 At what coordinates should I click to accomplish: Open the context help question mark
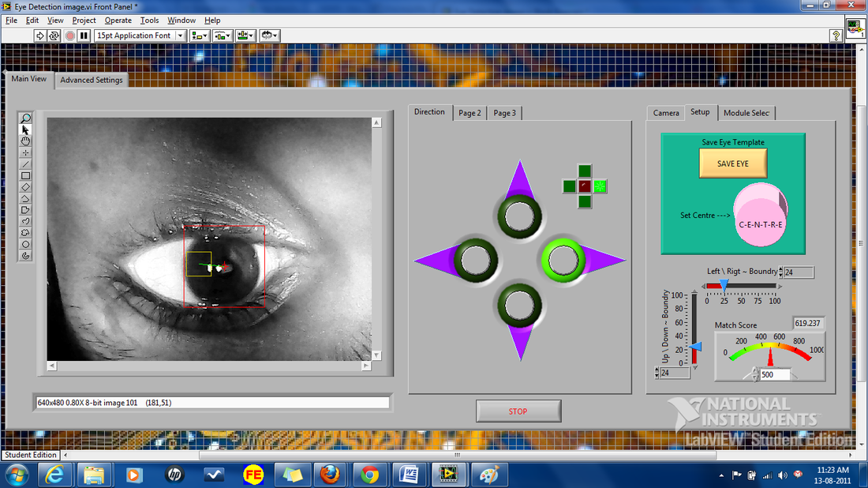pyautogui.click(x=836, y=36)
